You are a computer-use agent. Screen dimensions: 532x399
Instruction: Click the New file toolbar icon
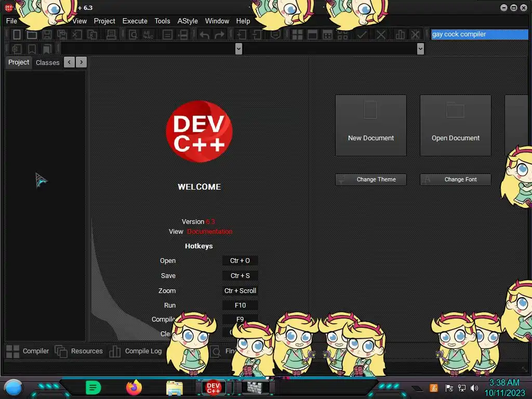pyautogui.click(x=17, y=34)
